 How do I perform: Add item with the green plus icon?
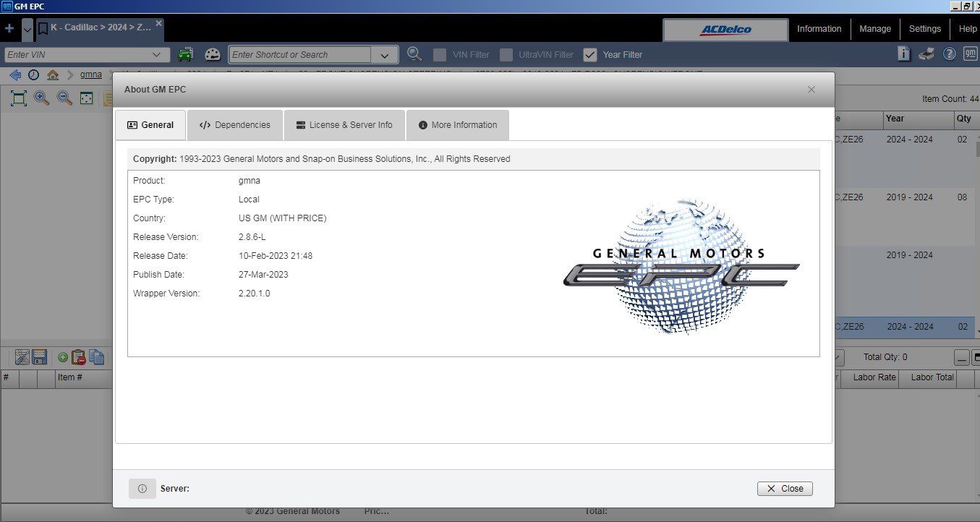[x=63, y=357]
